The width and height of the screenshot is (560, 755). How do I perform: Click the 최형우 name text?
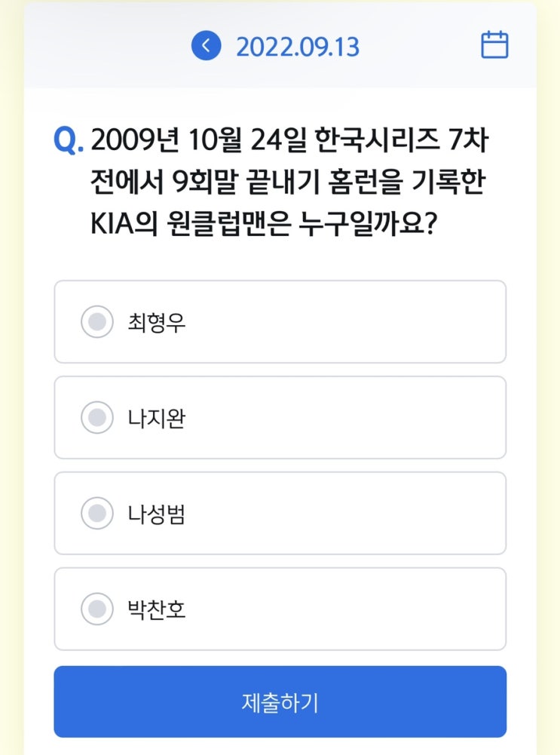(x=157, y=323)
